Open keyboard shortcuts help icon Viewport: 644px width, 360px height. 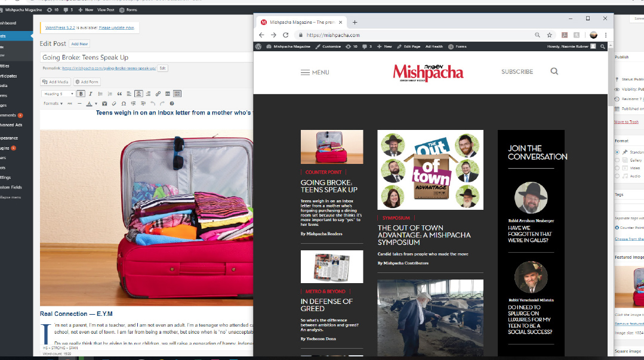[x=172, y=104]
